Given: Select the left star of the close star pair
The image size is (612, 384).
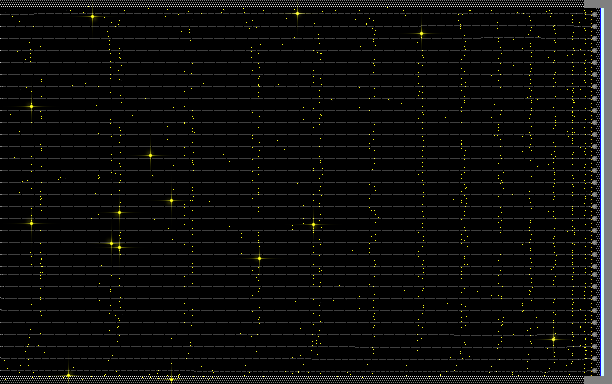Looking at the screenshot, I should click(111, 244).
